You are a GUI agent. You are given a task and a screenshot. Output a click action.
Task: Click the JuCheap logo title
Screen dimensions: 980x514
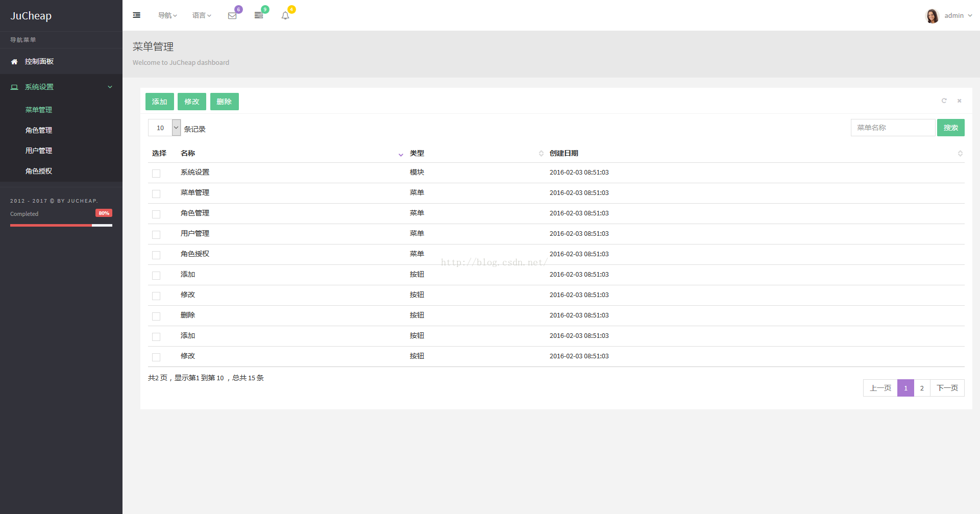(31, 16)
